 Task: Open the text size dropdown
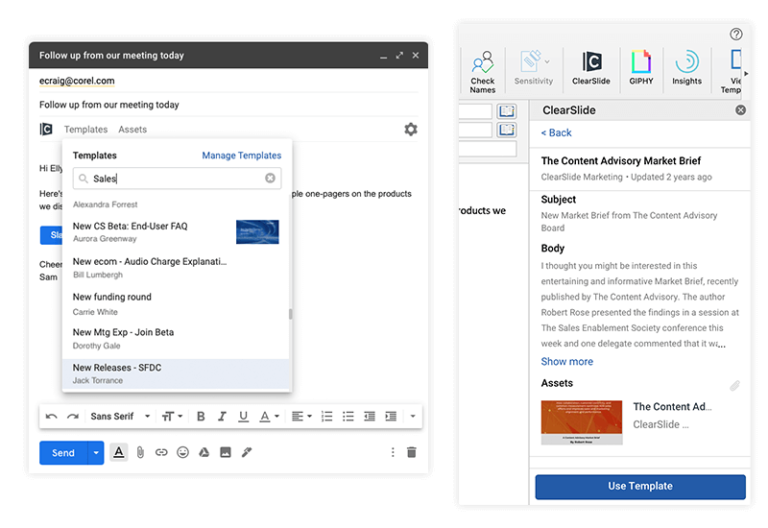click(172, 416)
